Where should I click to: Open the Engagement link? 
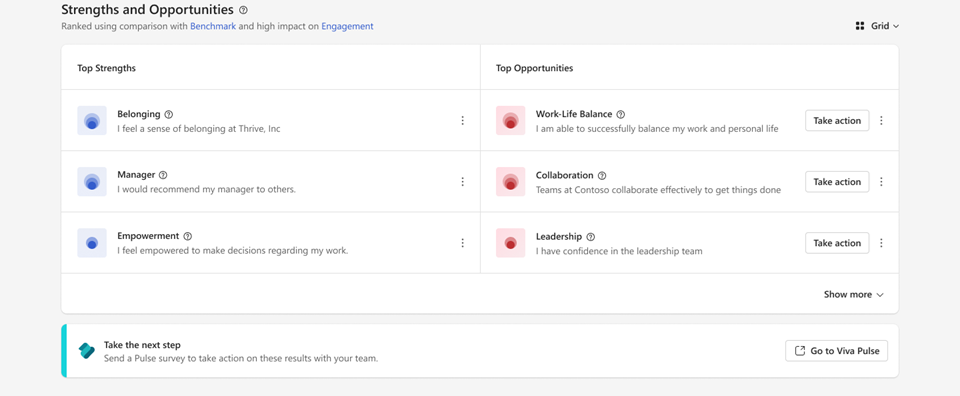[x=347, y=26]
